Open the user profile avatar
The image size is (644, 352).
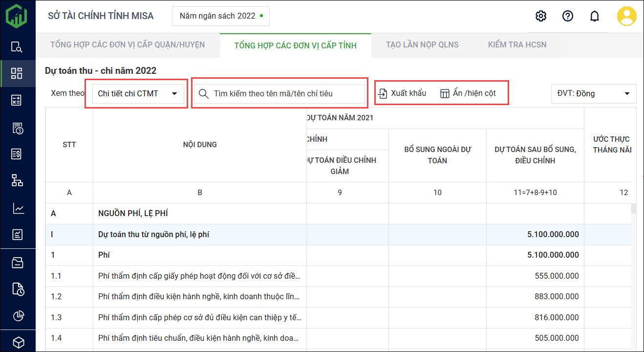point(626,16)
